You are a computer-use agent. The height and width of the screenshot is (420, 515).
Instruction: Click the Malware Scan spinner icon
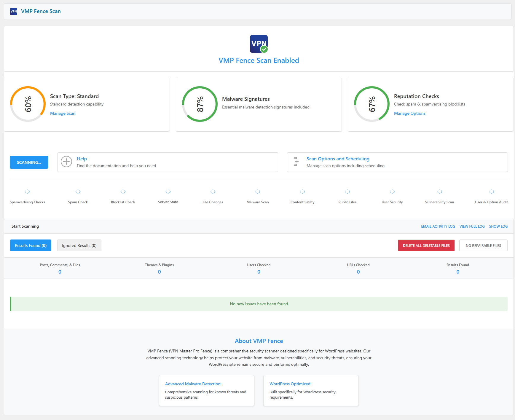(257, 191)
